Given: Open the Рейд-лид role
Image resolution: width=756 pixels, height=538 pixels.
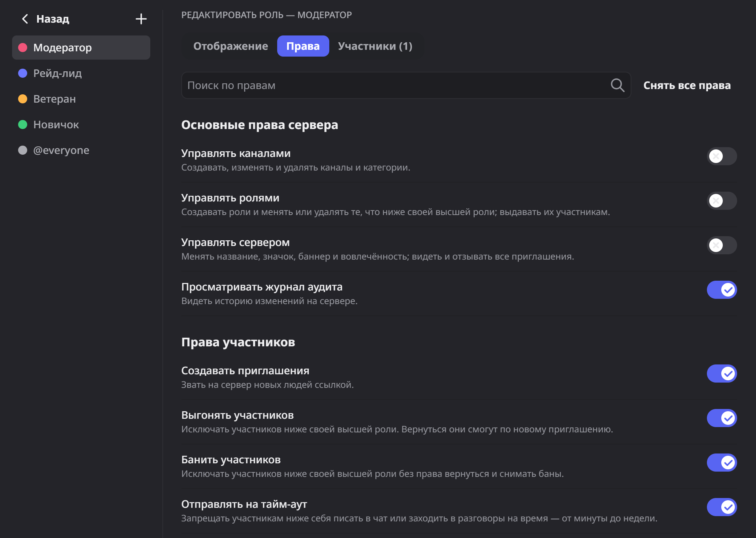Looking at the screenshot, I should tap(81, 73).
